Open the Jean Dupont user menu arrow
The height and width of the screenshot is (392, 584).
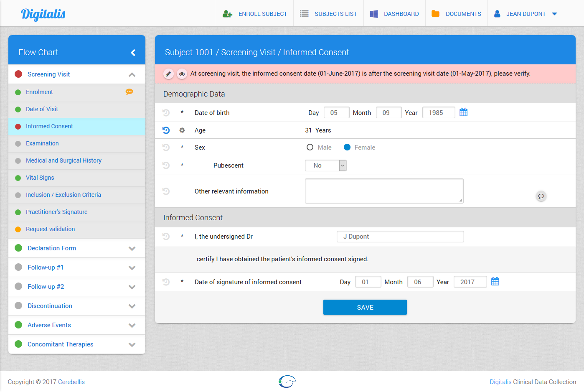pyautogui.click(x=555, y=14)
